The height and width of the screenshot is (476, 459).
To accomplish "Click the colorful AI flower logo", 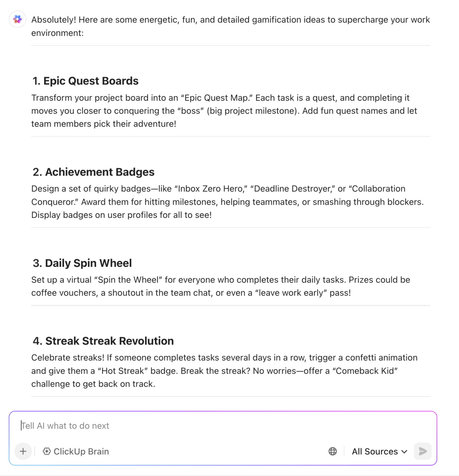I will click(17, 19).
